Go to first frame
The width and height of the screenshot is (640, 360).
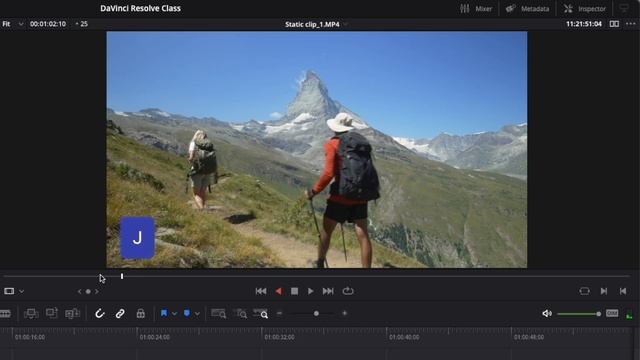[x=261, y=291]
